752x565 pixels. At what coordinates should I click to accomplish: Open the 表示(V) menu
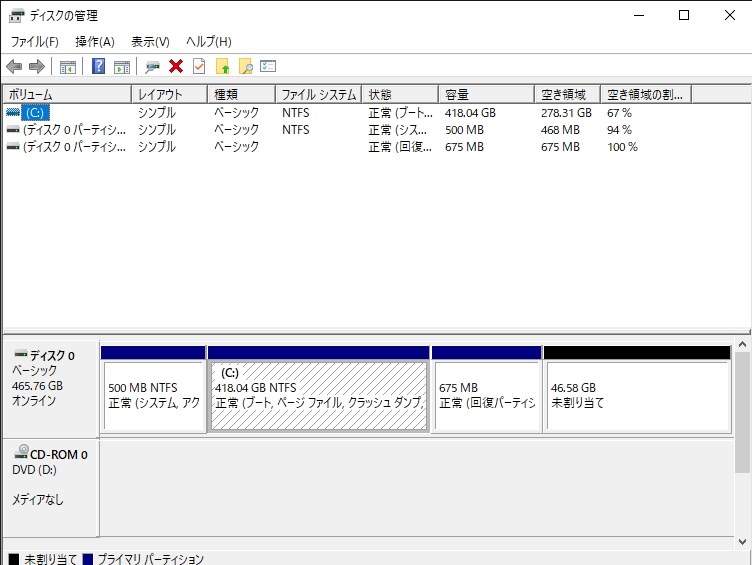coord(151,42)
